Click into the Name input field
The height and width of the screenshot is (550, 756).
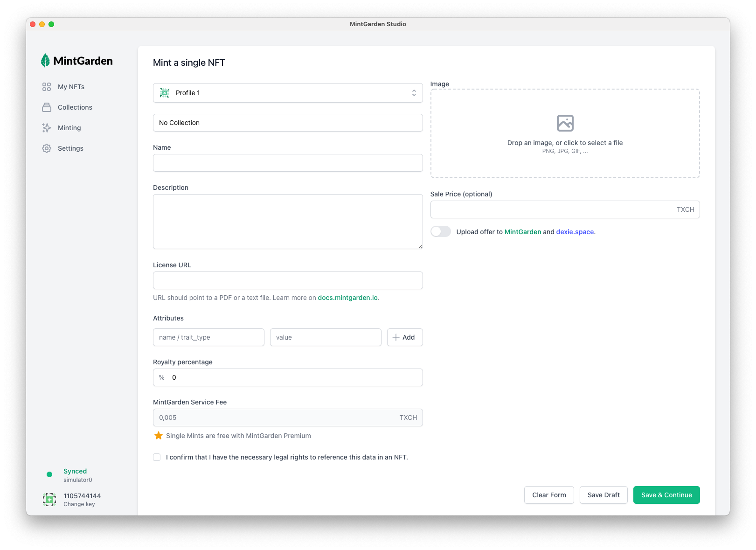288,163
